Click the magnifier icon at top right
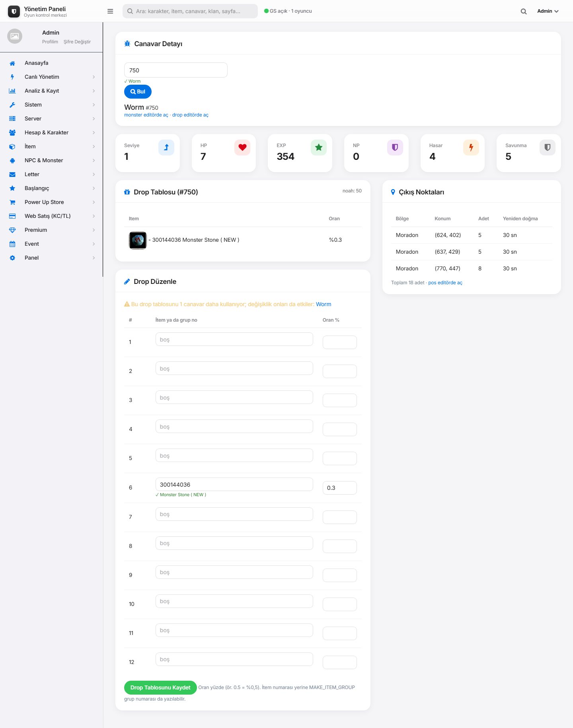 pos(524,11)
